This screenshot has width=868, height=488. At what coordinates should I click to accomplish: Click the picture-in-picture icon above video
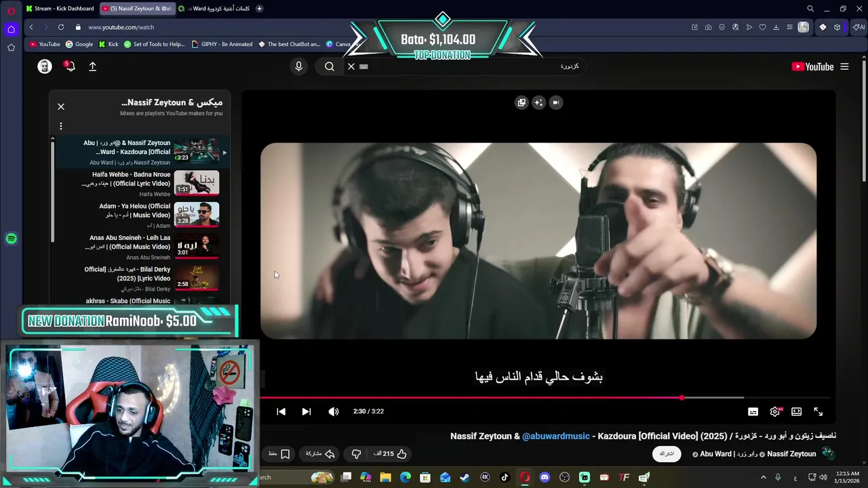click(x=521, y=102)
